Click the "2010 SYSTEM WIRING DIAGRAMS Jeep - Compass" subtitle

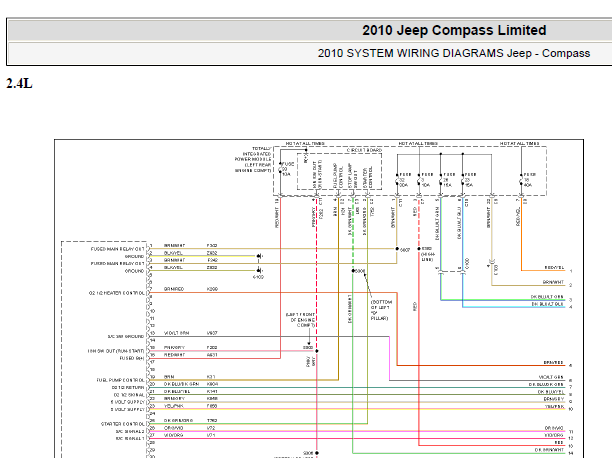coord(454,53)
